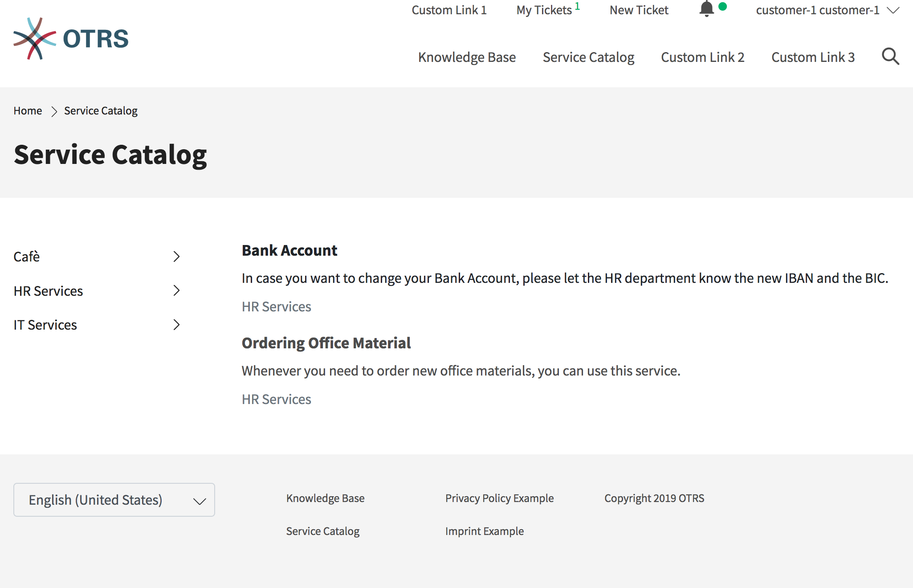Click the breadcrumb arrow after Home
Viewport: 913px width, 588px height.
tap(54, 111)
